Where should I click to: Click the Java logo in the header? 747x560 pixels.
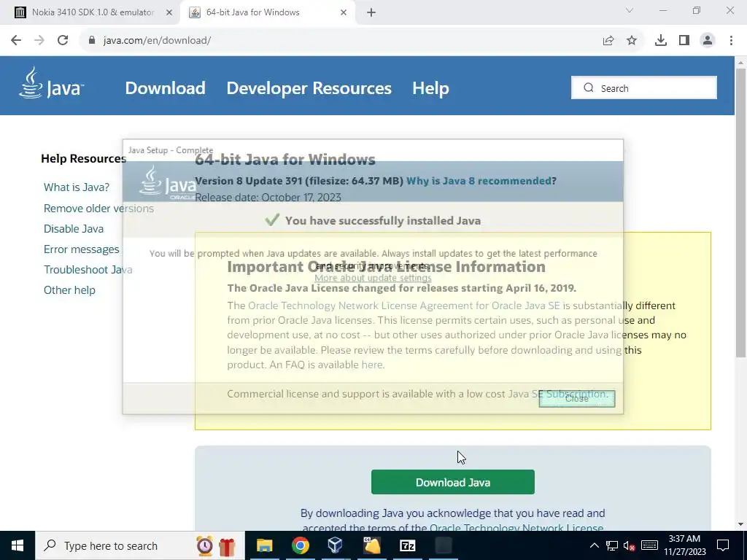tap(52, 84)
